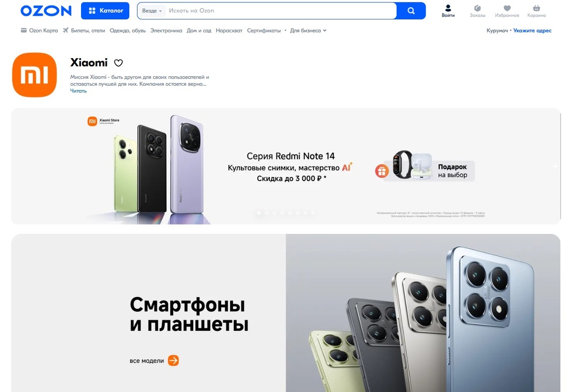Click the Укажите адрес link
This screenshot has width=572, height=392.
[x=532, y=30]
